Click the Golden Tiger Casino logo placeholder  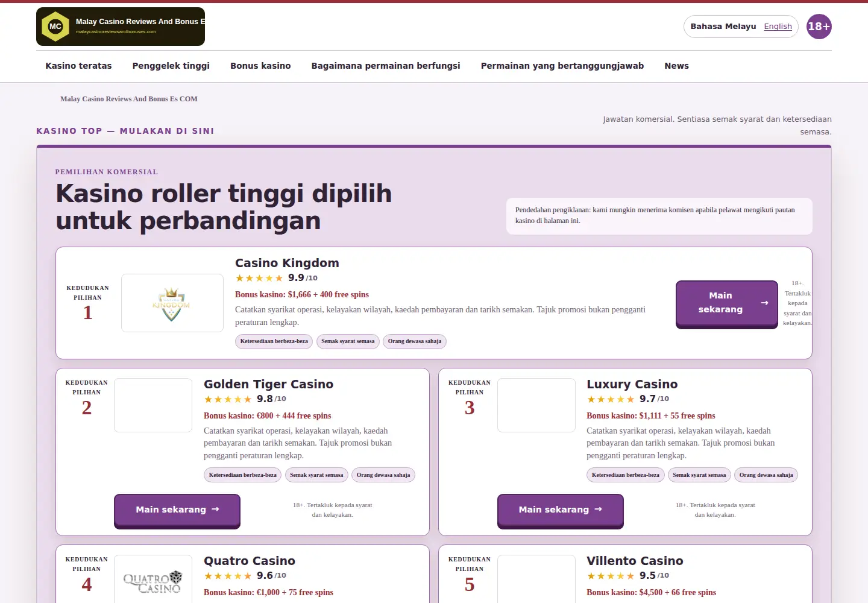[x=153, y=405]
